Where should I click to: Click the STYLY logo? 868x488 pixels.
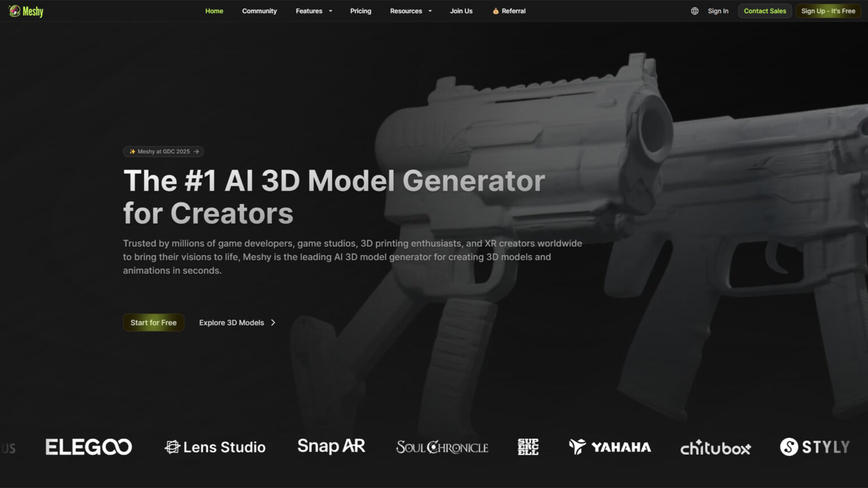coord(815,447)
